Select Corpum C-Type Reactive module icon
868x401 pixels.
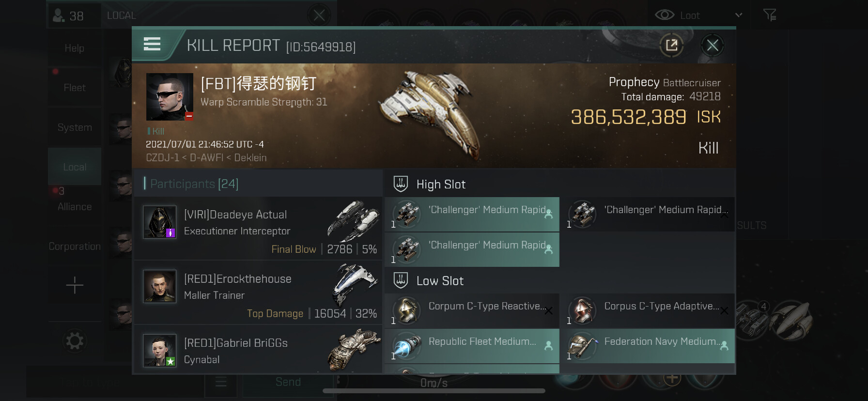pyautogui.click(x=406, y=310)
